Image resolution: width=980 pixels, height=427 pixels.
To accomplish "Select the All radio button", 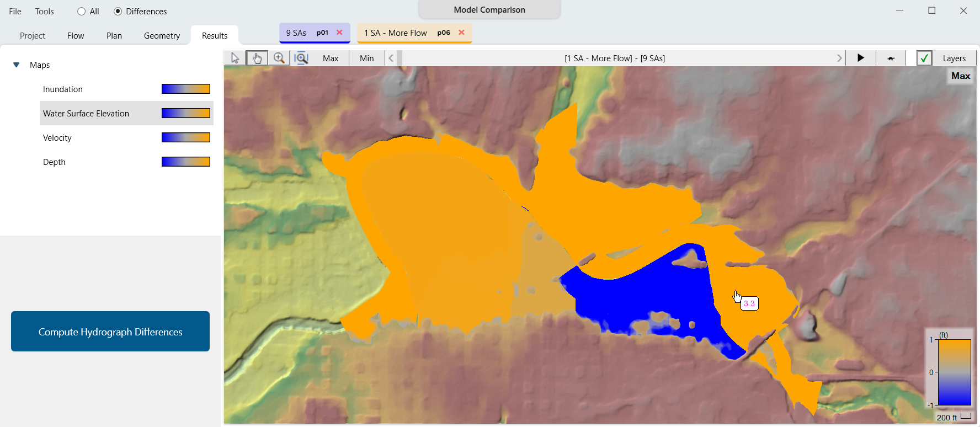I will 82,12.
